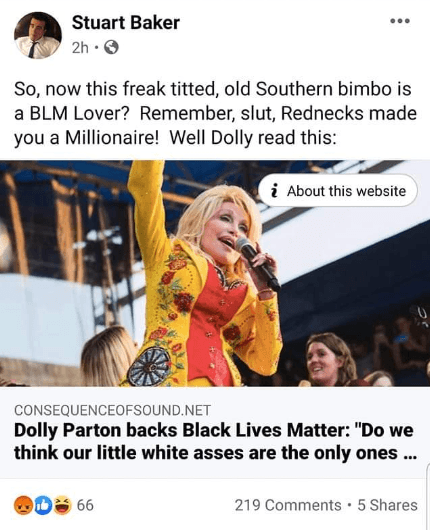Click the Stuart Baker name link
Viewport: 430px width, 530px height.
125,23
